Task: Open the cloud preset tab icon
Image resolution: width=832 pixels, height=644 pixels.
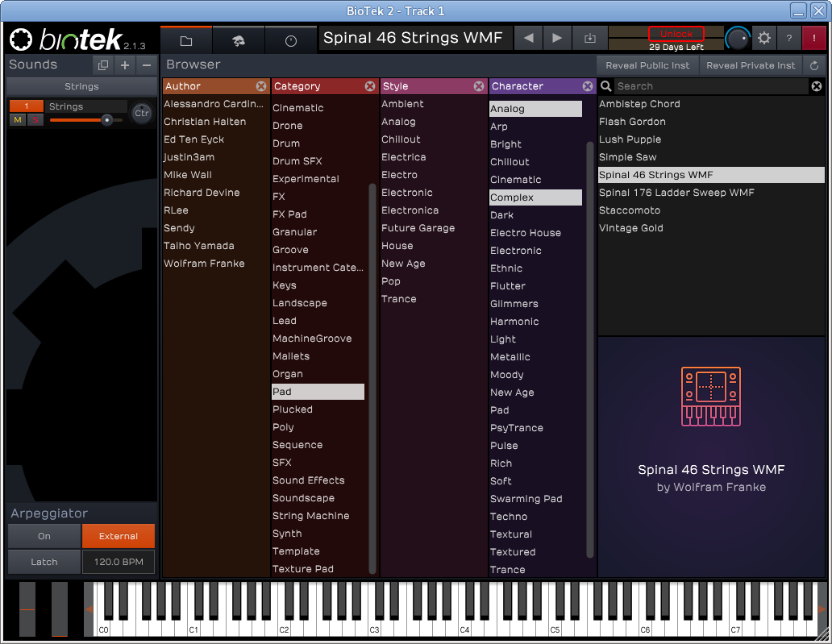Action: click(x=239, y=40)
